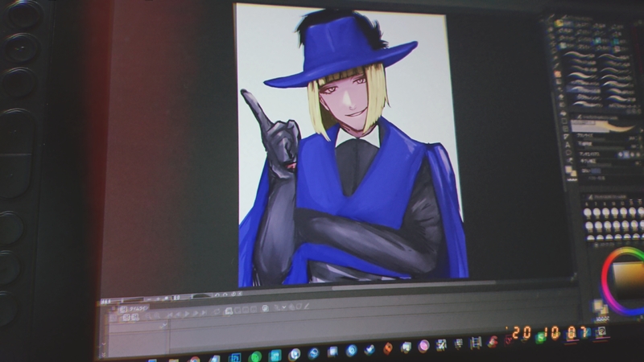Adjust the canvas rotation slider

click(x=201, y=296)
